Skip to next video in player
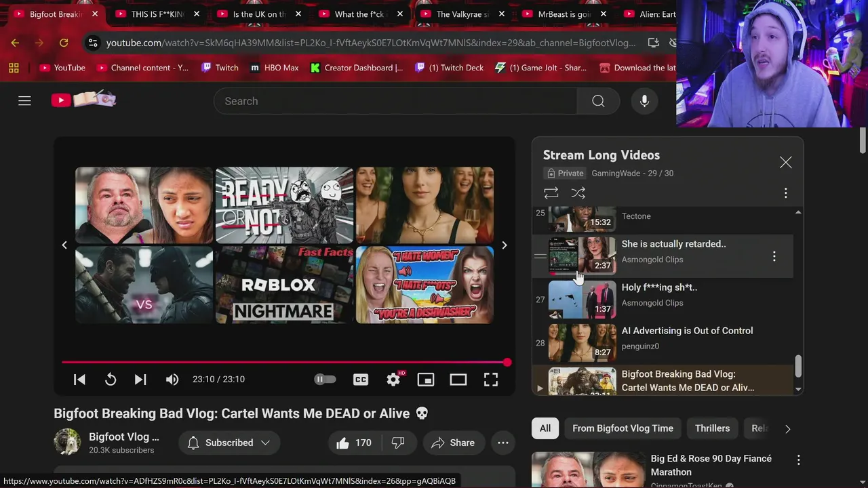868x488 pixels. pos(140,380)
